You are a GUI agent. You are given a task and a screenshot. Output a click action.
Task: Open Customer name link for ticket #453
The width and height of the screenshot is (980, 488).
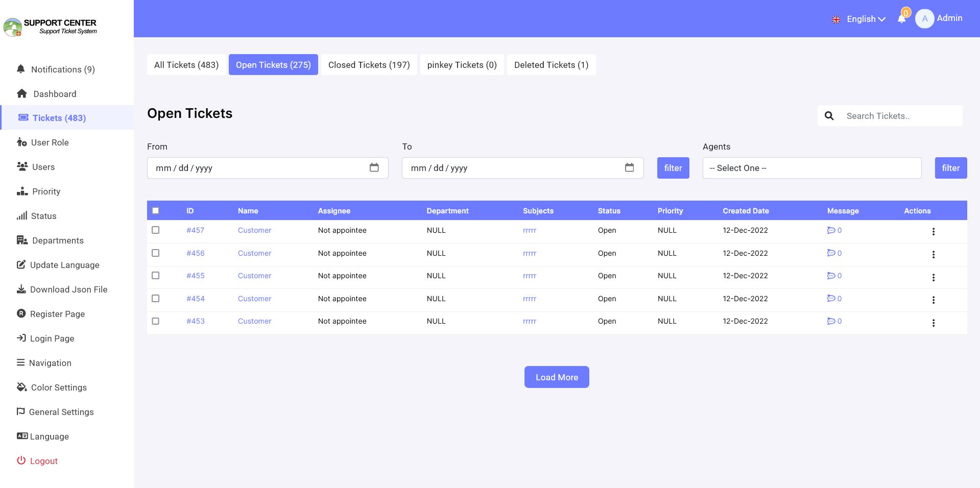pyautogui.click(x=254, y=321)
